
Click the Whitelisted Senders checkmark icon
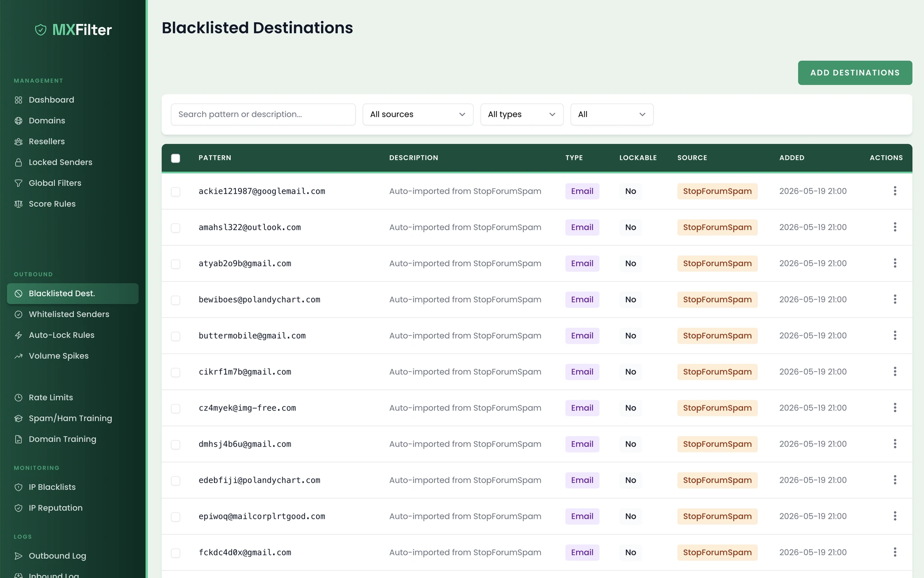pyautogui.click(x=18, y=314)
